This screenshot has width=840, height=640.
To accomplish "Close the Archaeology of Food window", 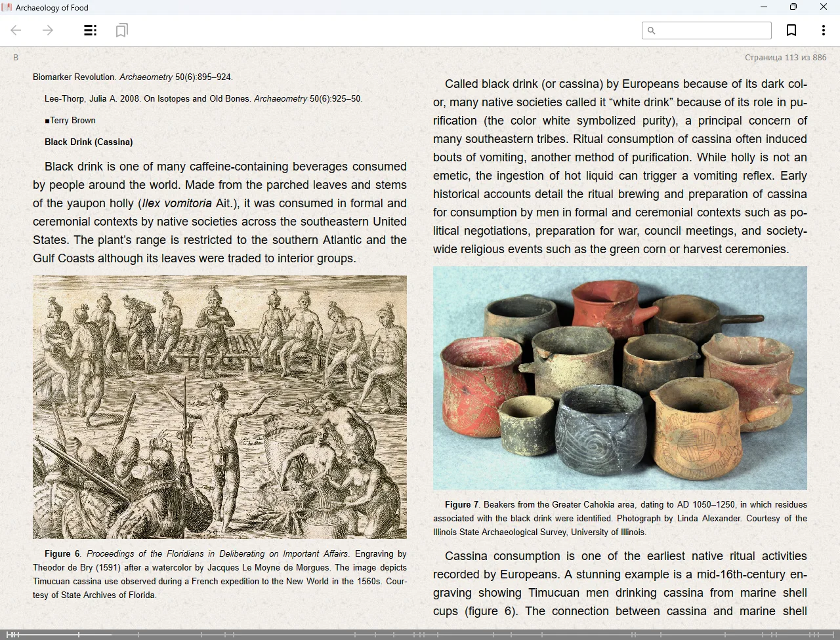I will [823, 7].
